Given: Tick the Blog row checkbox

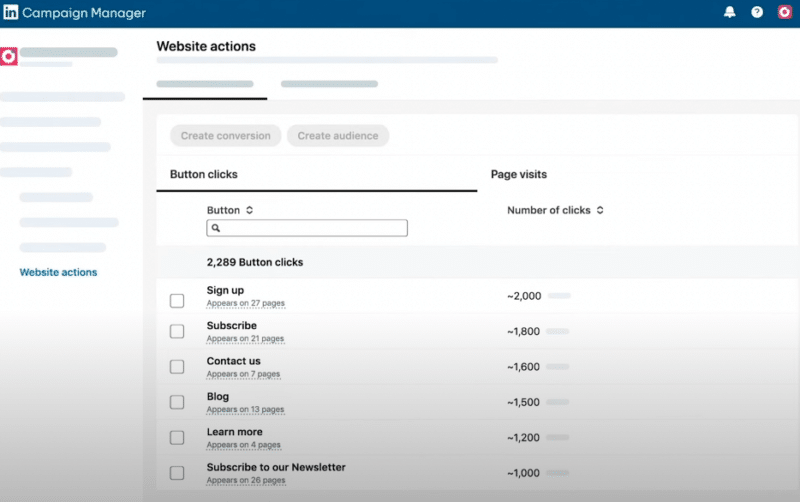Looking at the screenshot, I should (x=177, y=403).
